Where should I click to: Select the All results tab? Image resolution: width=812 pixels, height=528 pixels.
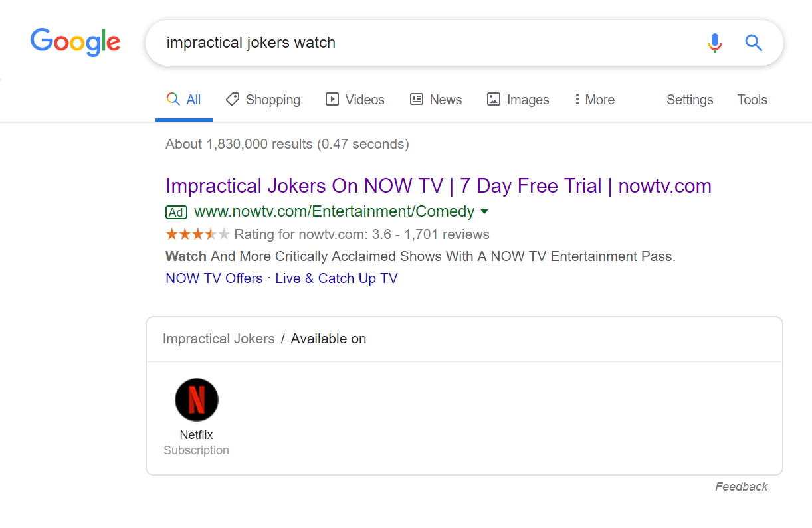pos(184,100)
